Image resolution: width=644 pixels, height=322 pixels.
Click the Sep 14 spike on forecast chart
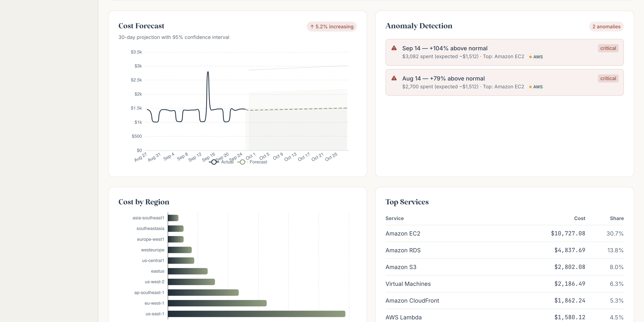click(208, 72)
